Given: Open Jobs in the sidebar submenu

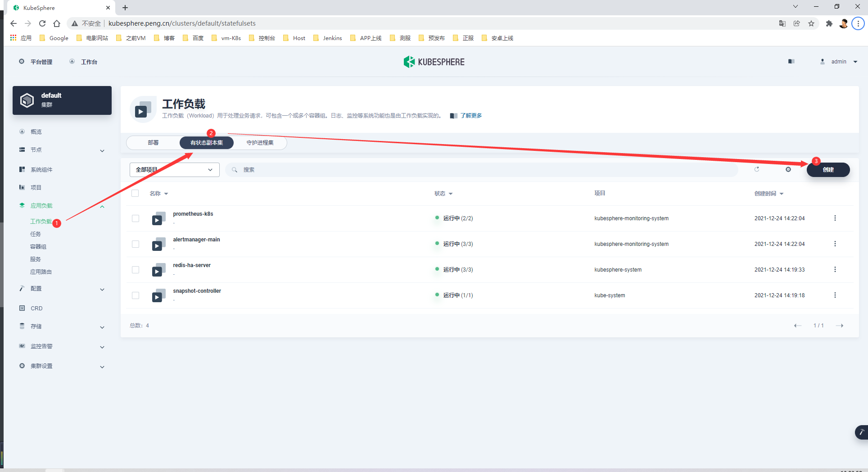Looking at the screenshot, I should (36, 234).
